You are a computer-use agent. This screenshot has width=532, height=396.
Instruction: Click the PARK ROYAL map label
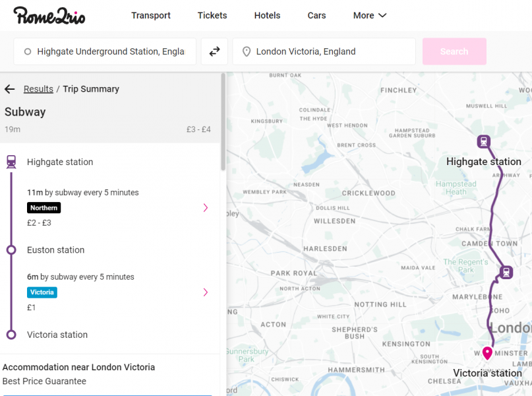(294, 273)
